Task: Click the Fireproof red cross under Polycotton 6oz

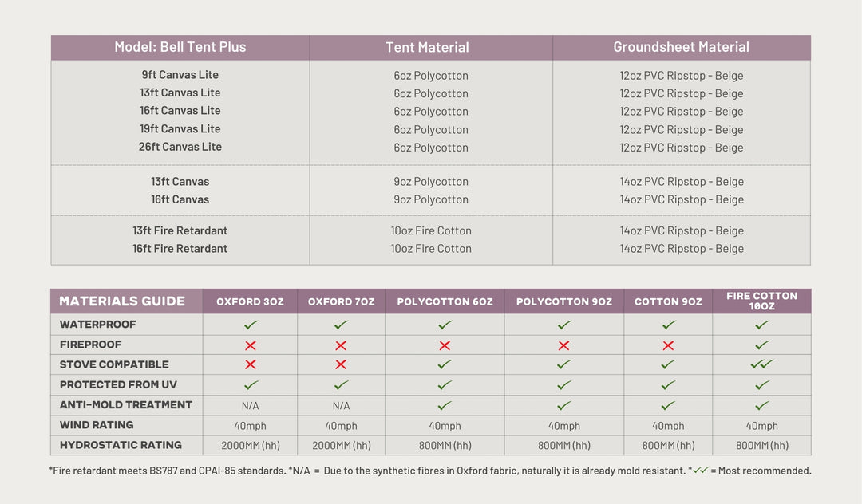Action: (x=445, y=345)
